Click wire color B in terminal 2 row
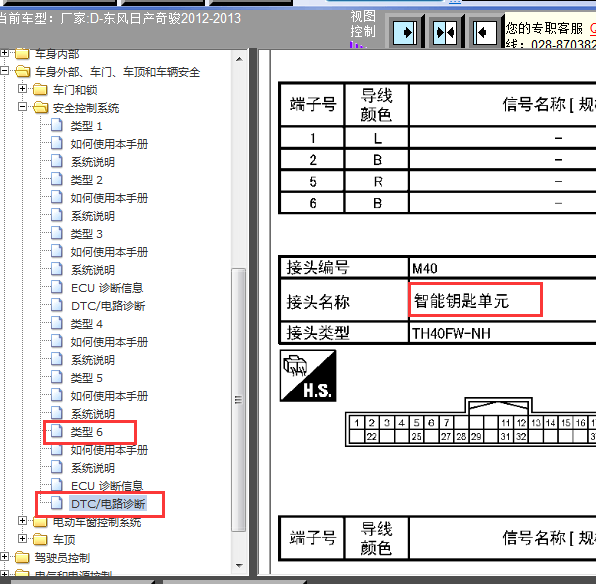596x584 pixels. coord(377,160)
